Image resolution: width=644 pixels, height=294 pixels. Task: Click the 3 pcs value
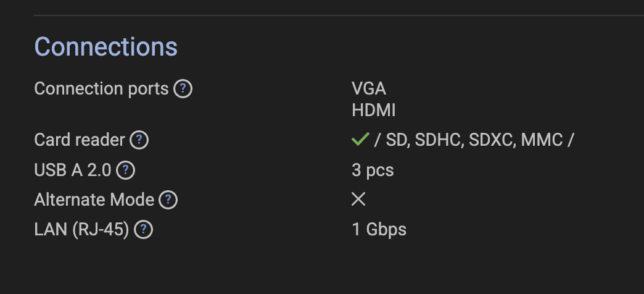(x=373, y=170)
